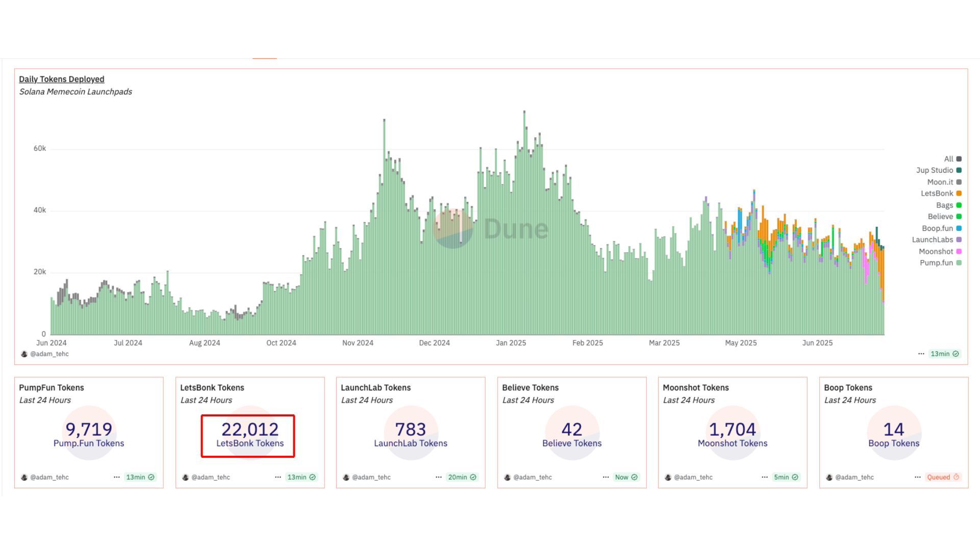Open the PumpFun Tokens card three-dot menu
This screenshot has width=980, height=551.
(117, 477)
